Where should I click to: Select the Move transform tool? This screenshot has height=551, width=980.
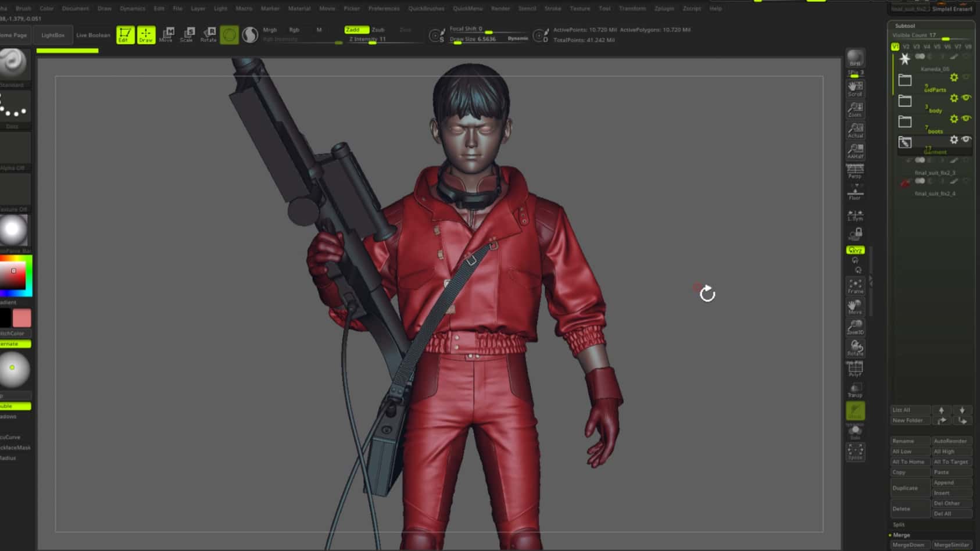[x=167, y=35]
